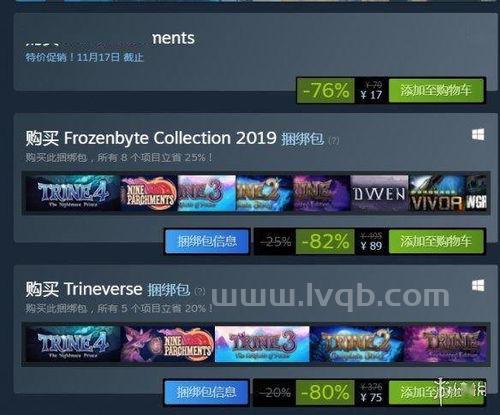The image size is (500, 415).
Task: Click Windows icon beside Frozenbyte Collection 2019
Action: [x=478, y=135]
